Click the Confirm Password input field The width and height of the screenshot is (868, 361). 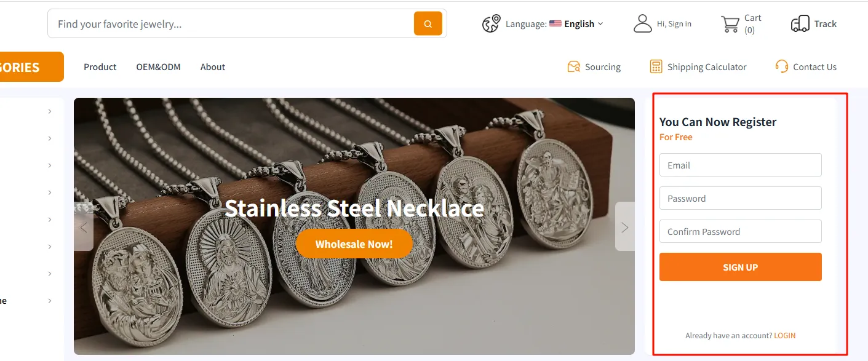point(741,231)
